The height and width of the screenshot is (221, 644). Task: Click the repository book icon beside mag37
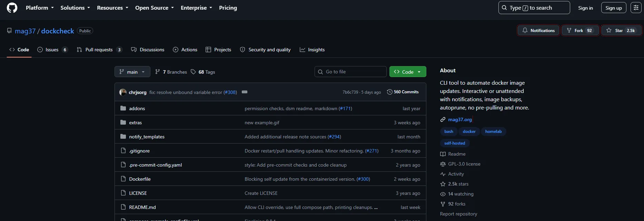click(9, 31)
